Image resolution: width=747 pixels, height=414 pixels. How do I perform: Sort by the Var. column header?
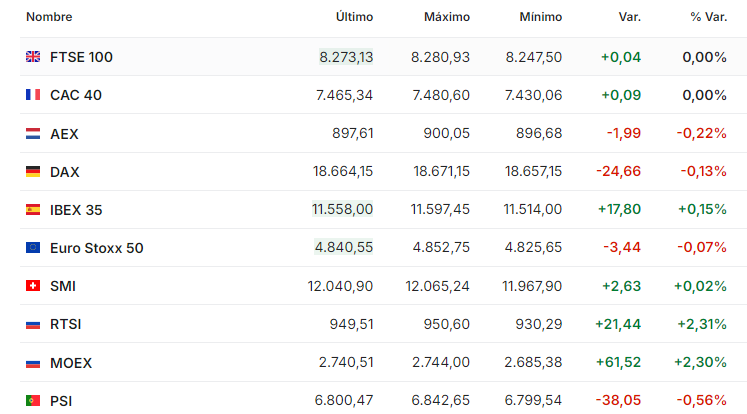[630, 17]
